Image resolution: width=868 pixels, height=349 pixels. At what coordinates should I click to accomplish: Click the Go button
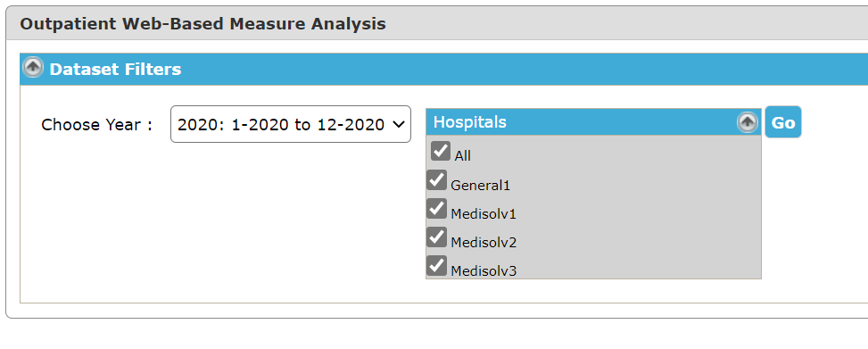pyautogui.click(x=782, y=122)
